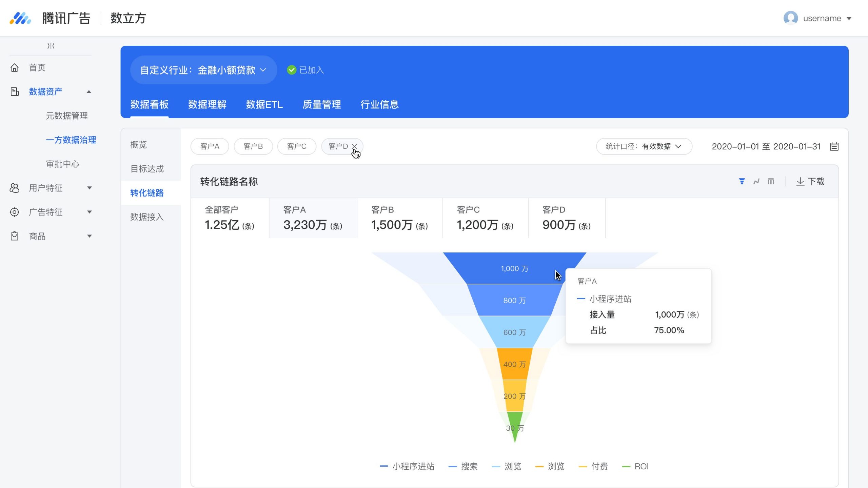Select the 客户B 1,500万 summary card
This screenshot has height=488, width=868.
point(400,218)
